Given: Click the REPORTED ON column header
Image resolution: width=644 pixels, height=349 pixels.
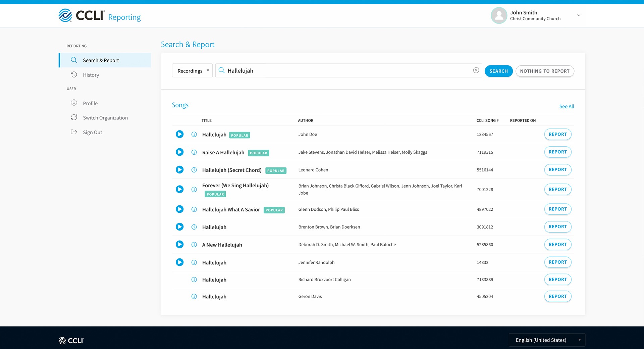Looking at the screenshot, I should (523, 120).
